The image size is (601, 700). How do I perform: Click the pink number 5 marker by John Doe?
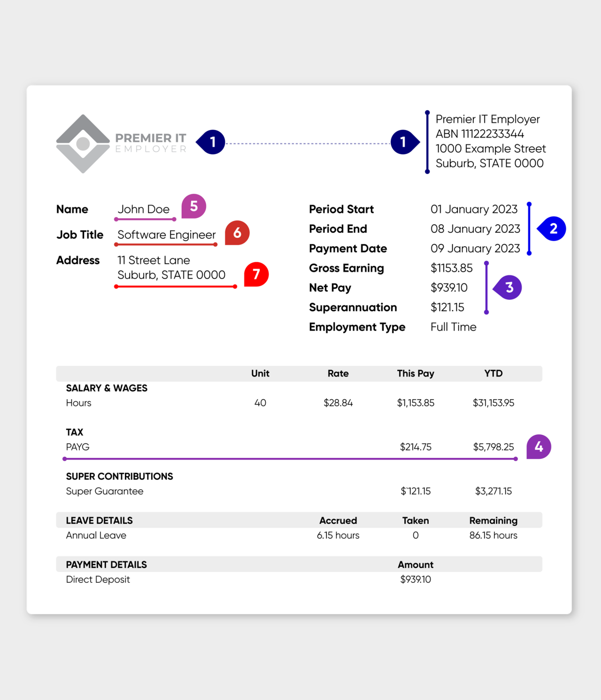193,206
